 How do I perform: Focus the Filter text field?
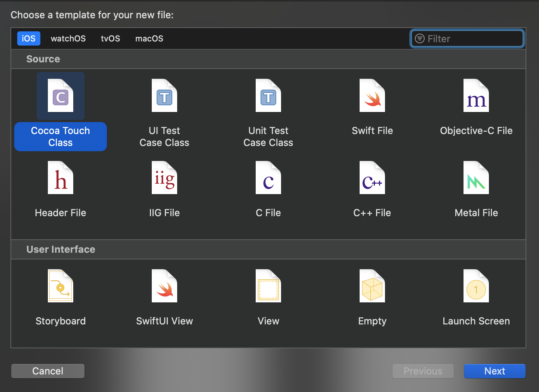[x=467, y=38]
